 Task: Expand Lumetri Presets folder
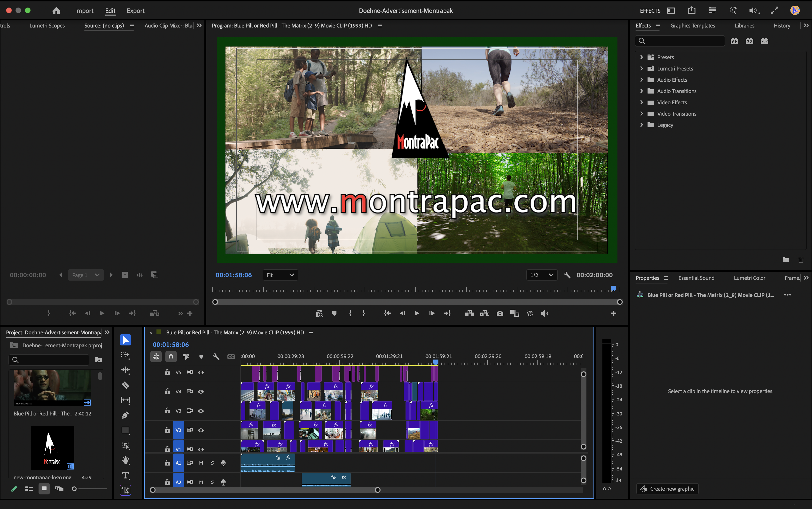click(x=641, y=68)
